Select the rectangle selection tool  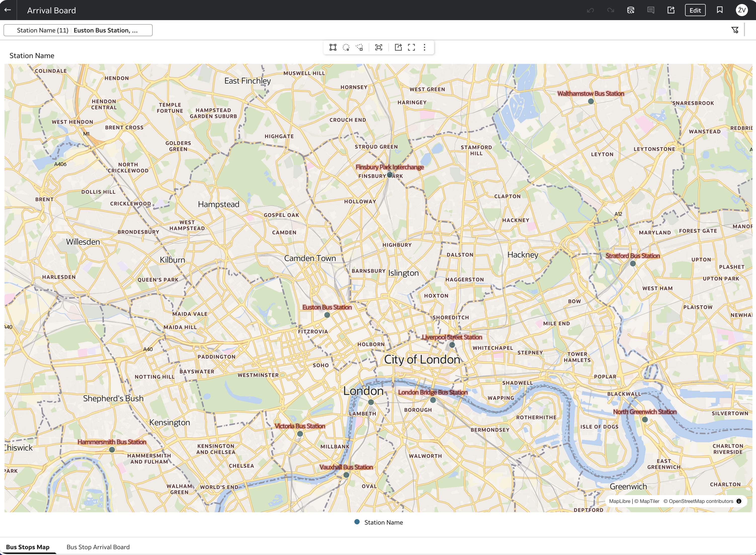tap(333, 47)
